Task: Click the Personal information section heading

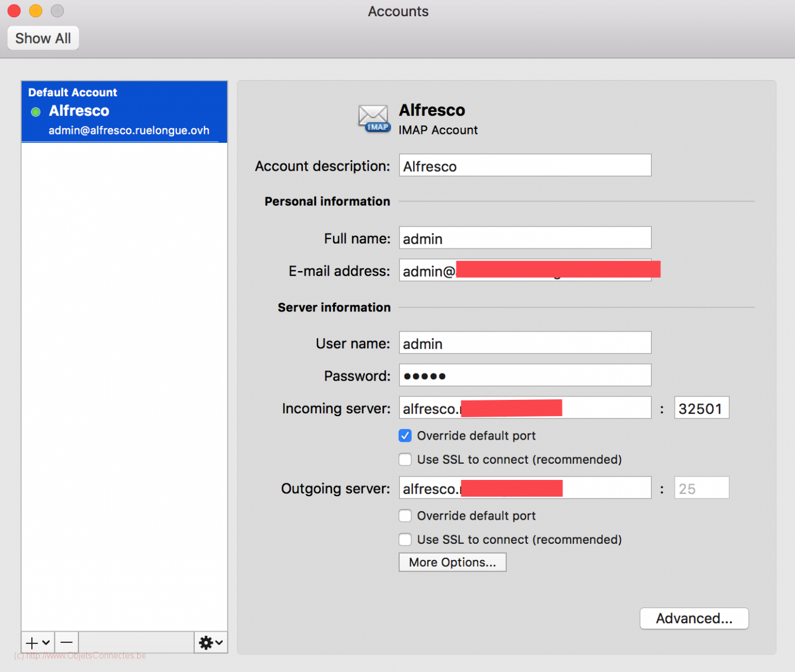Action: (327, 201)
